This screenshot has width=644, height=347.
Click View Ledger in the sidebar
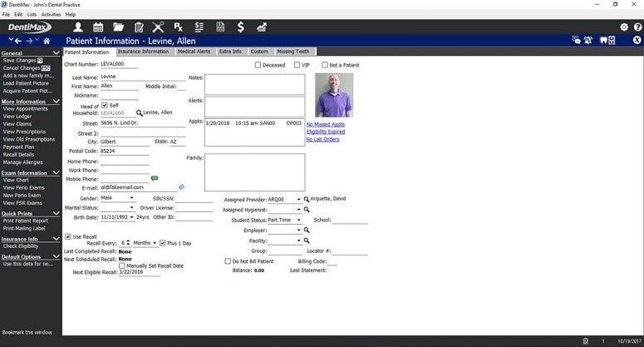pos(17,116)
